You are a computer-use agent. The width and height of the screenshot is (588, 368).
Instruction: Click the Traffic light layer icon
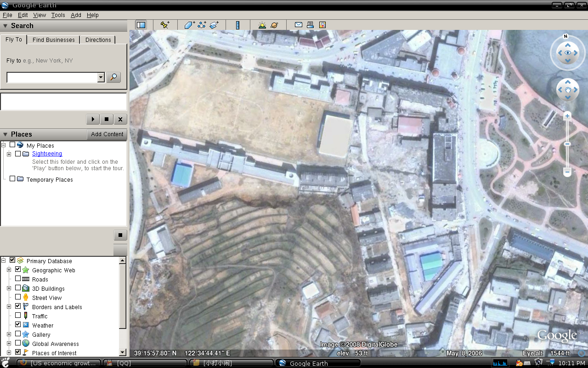(x=26, y=316)
